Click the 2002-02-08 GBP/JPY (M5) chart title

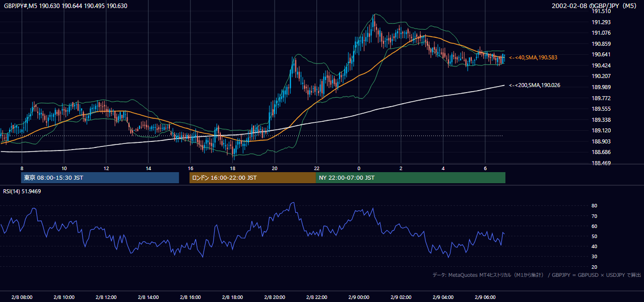coord(595,6)
